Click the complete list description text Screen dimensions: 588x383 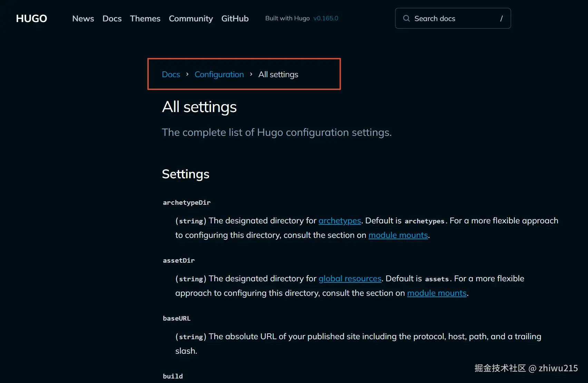[x=277, y=132]
